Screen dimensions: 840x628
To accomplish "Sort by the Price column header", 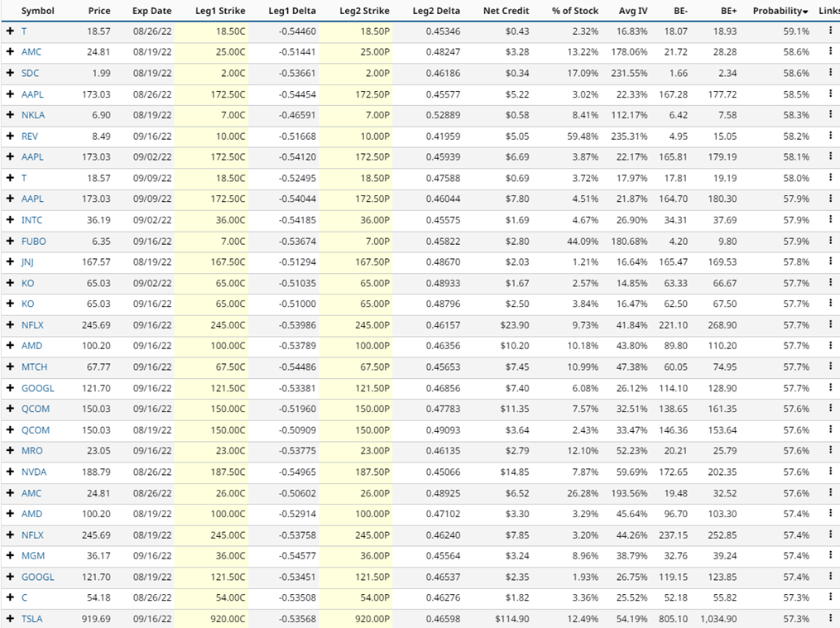I will (99, 11).
